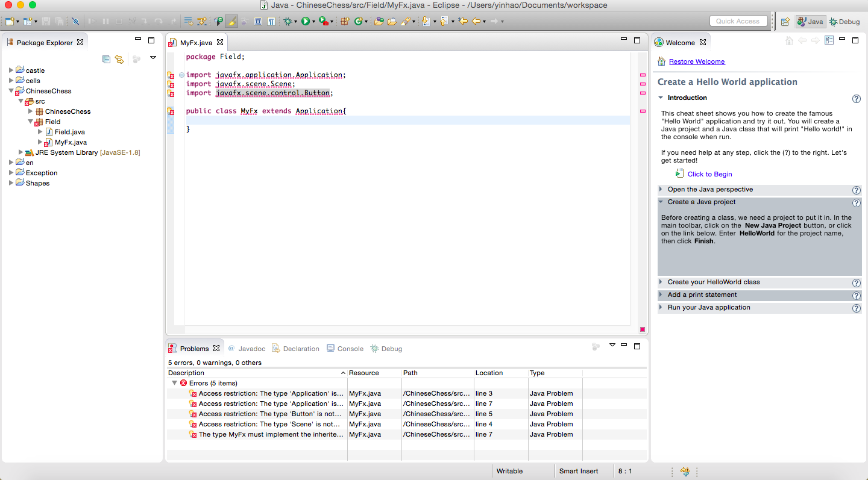Click the Next Annotation down-arrow icon
Screen dimensions: 868x480
[426, 21]
